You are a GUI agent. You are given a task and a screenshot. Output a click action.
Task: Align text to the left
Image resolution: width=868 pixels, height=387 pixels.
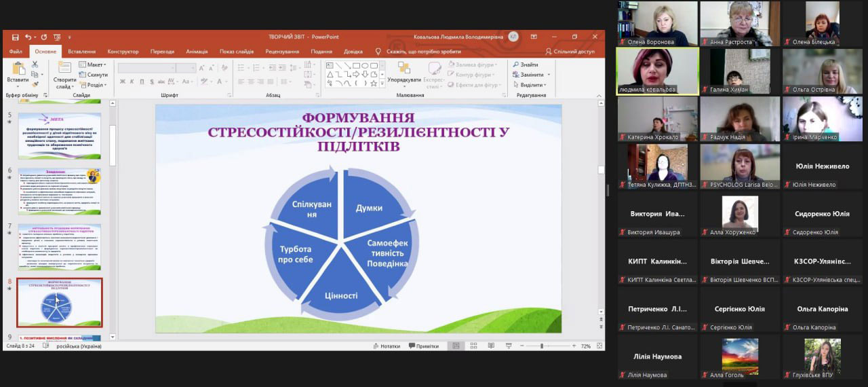coord(241,81)
